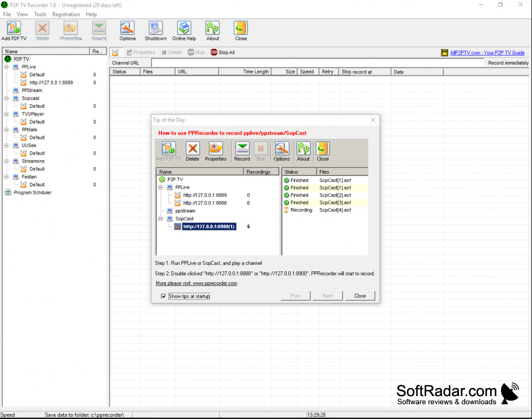
Task: Collapse the PPMate tree node
Action: click(6, 130)
